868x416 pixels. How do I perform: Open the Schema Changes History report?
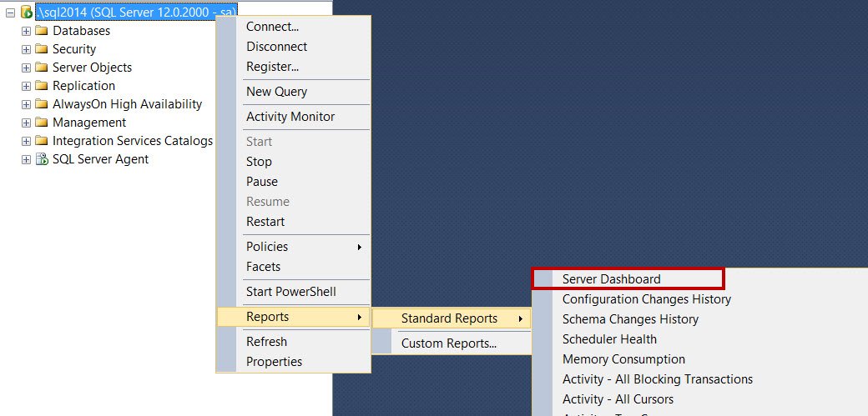point(630,319)
